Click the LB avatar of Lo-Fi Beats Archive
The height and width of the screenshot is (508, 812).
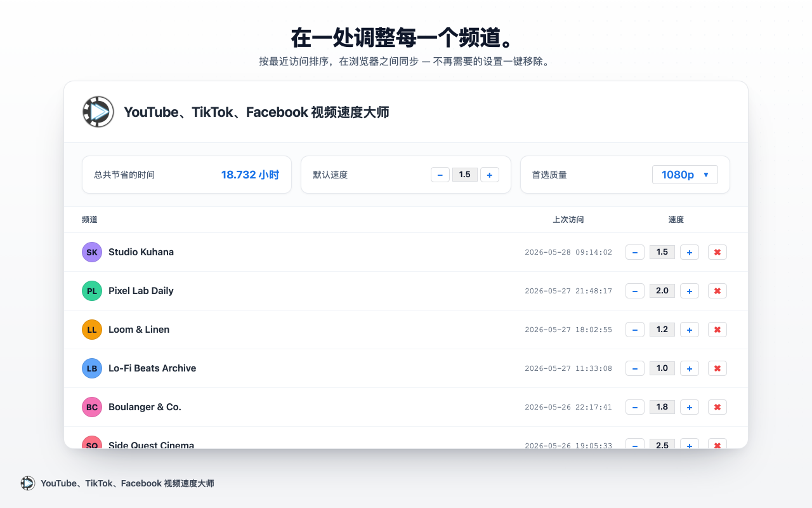(92, 368)
